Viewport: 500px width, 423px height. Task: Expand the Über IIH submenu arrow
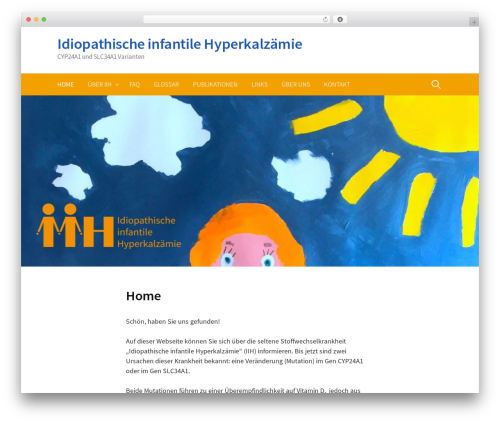coord(117,85)
